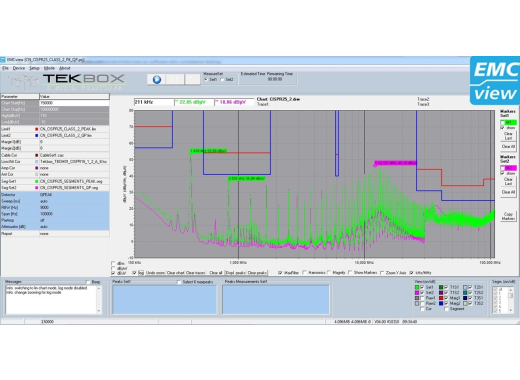Viewport: 520px width, 380px height.
Task: Click the 211 kHz frequency readout field
Action: click(154, 102)
